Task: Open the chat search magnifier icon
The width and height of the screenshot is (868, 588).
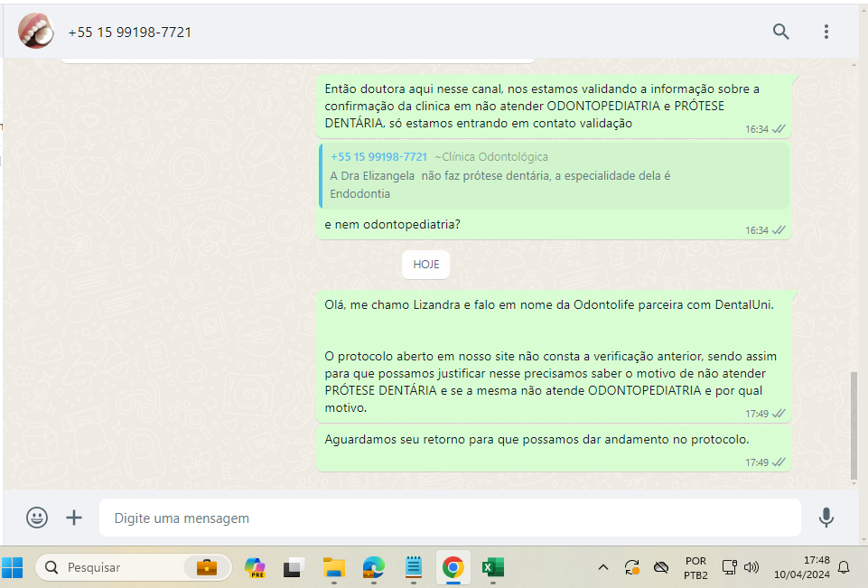Action: pos(780,32)
